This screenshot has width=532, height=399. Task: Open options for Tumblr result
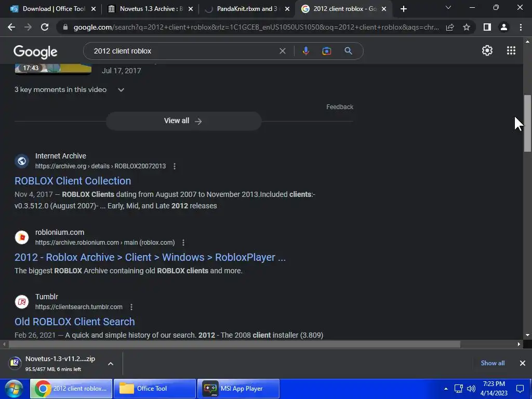[x=131, y=307]
